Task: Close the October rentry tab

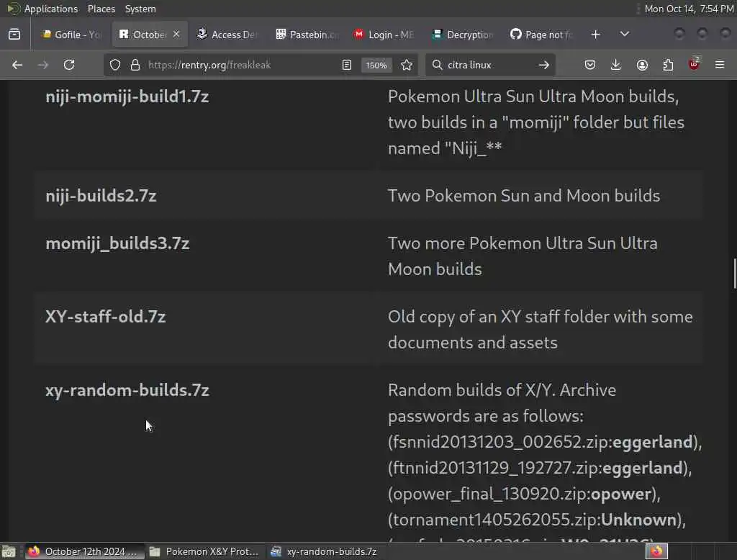Action: [x=176, y=35]
